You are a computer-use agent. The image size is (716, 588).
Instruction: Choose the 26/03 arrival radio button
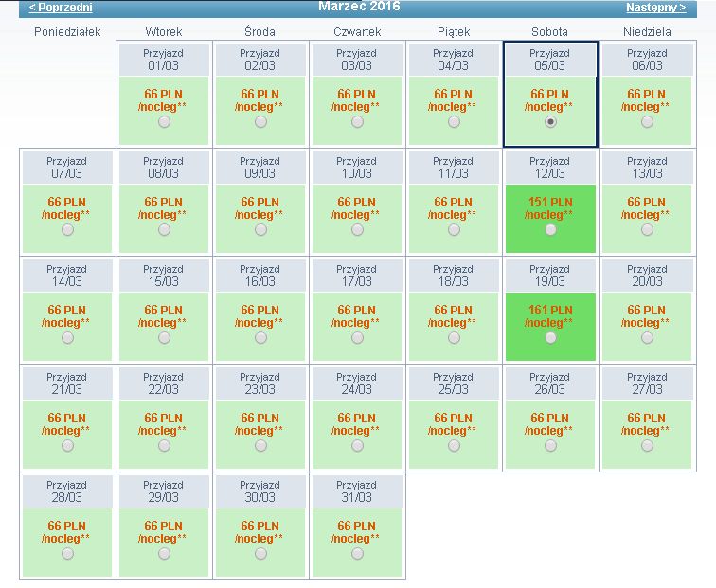(550, 446)
